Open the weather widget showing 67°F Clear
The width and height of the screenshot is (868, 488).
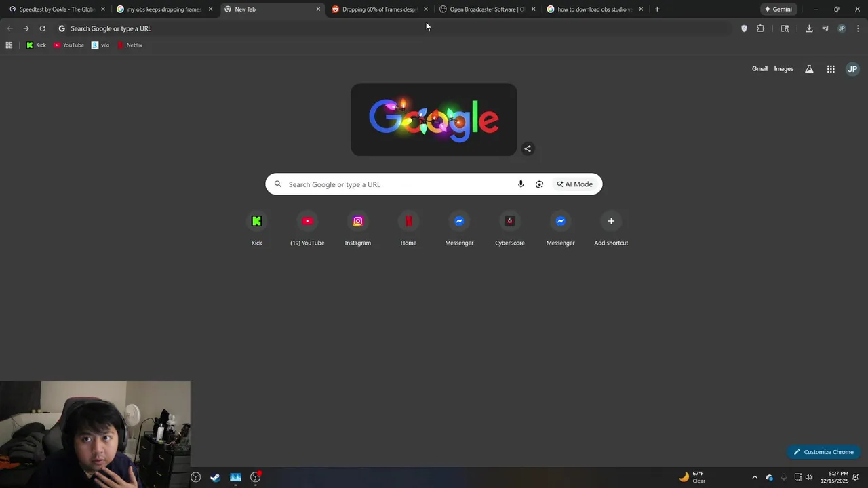pyautogui.click(x=692, y=477)
